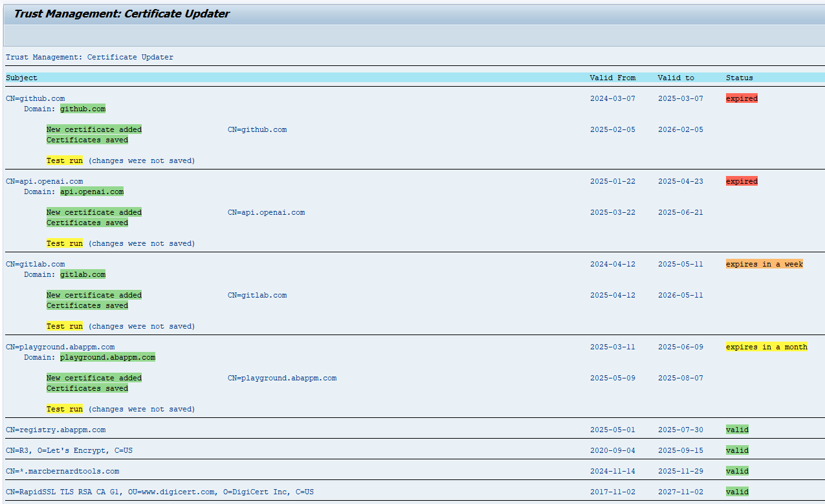Screen dimensions: 825x504
Task: Click New certificate added under github.com
Action: pyautogui.click(x=94, y=129)
